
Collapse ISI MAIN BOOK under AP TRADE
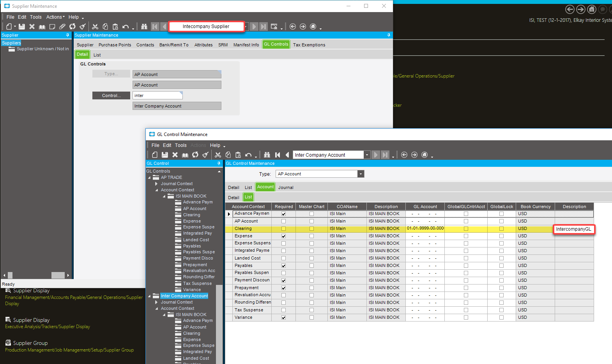[x=164, y=196]
